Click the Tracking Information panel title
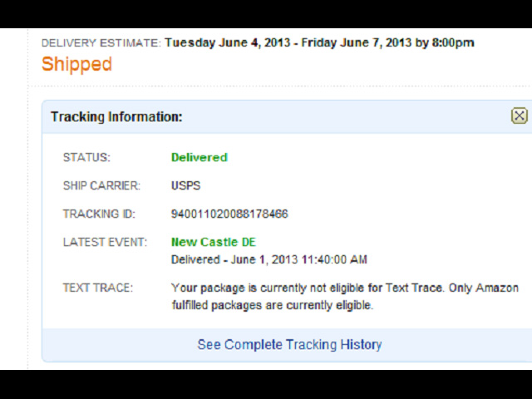This screenshot has width=532, height=399. 116,116
